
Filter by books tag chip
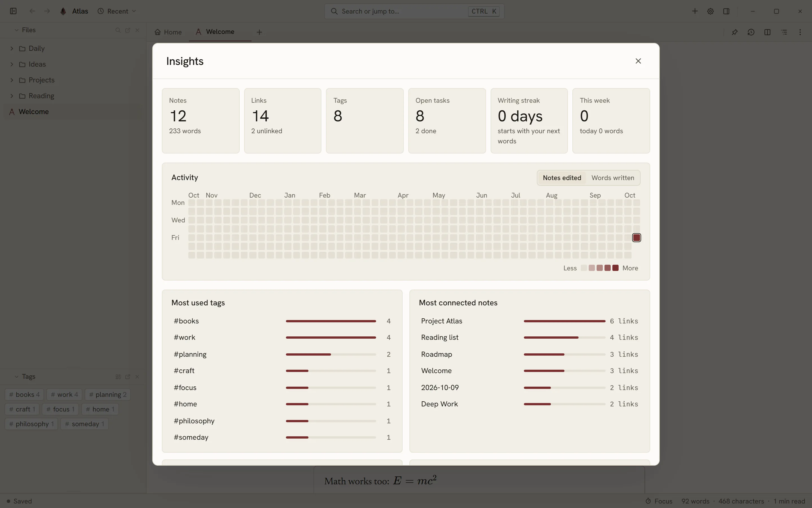click(24, 395)
